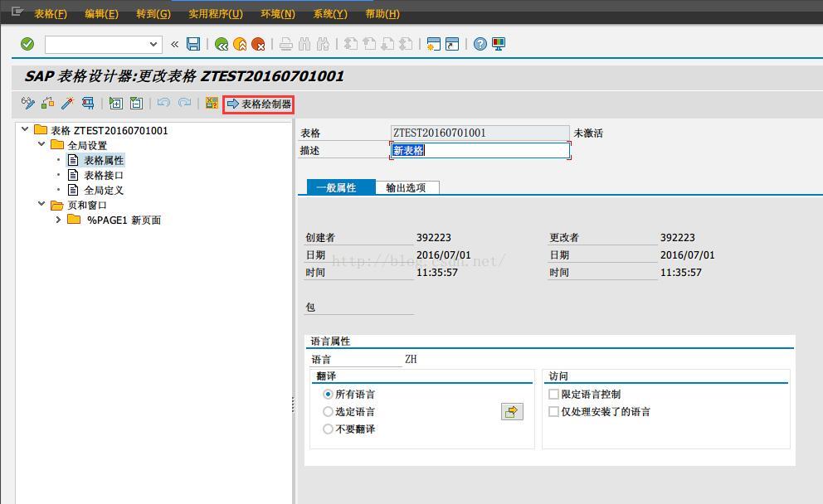Click the Display/Change glasses-pencil icon

pyautogui.click(x=28, y=104)
